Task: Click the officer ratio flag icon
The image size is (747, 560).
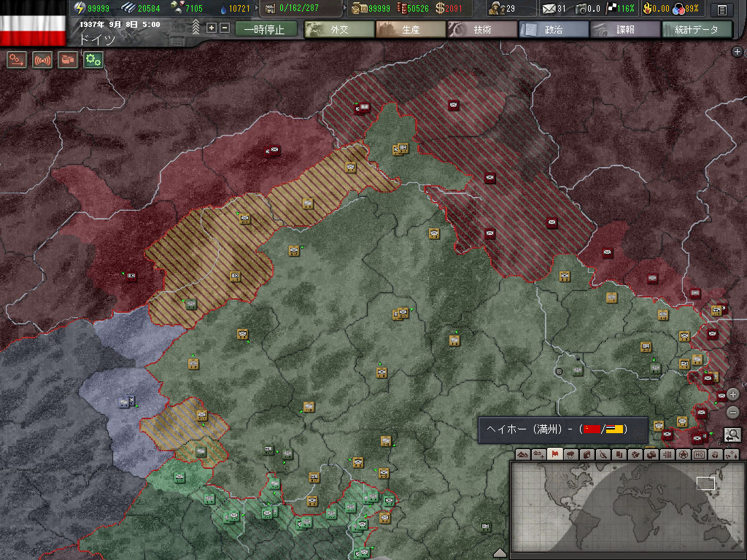Action: (611, 8)
